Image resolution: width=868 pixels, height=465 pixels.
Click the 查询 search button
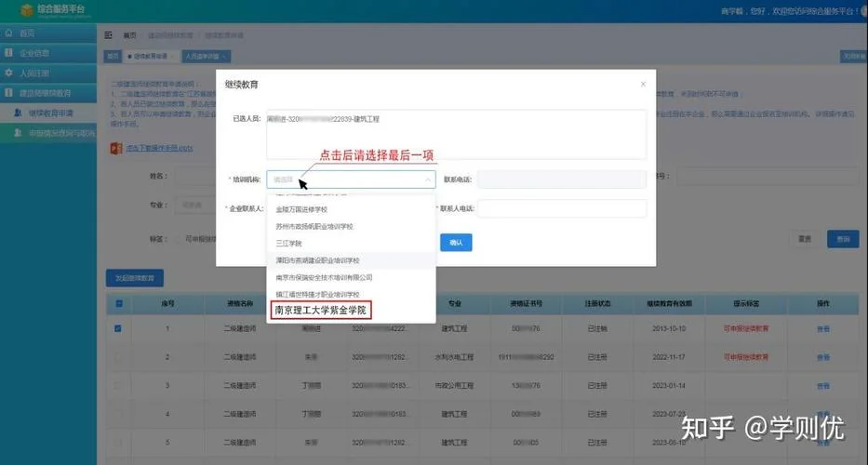coord(843,239)
